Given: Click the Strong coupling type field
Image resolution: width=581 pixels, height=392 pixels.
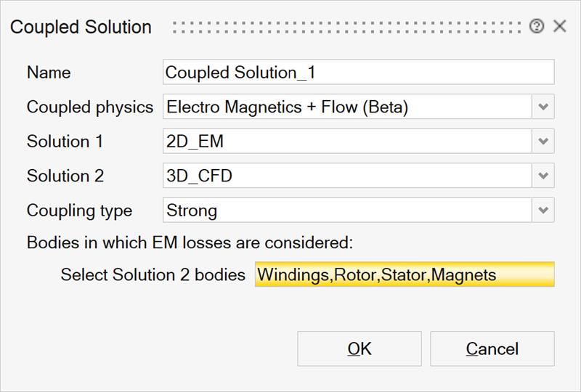Looking at the screenshot, I should 347,211.
